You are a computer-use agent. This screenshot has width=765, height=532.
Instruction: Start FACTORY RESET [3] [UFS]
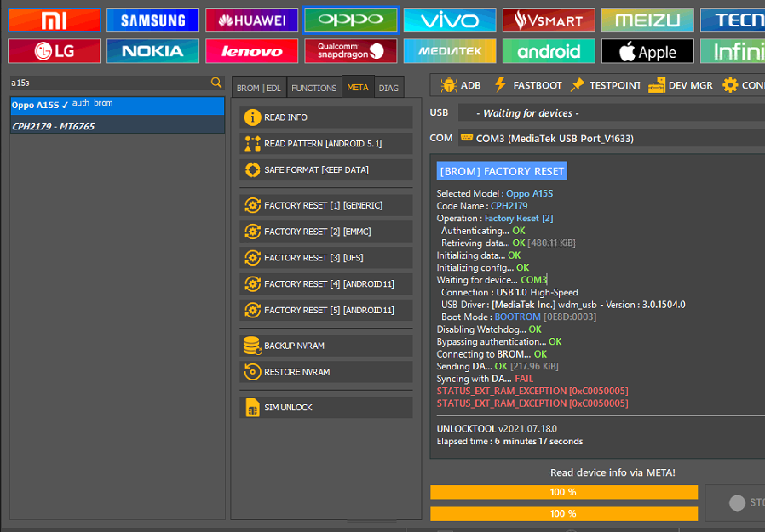[x=326, y=258]
